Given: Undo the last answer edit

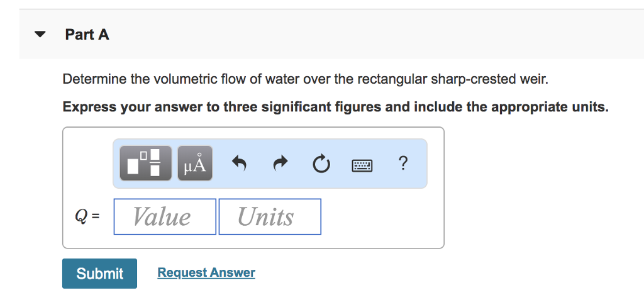Looking at the screenshot, I should pyautogui.click(x=239, y=164).
